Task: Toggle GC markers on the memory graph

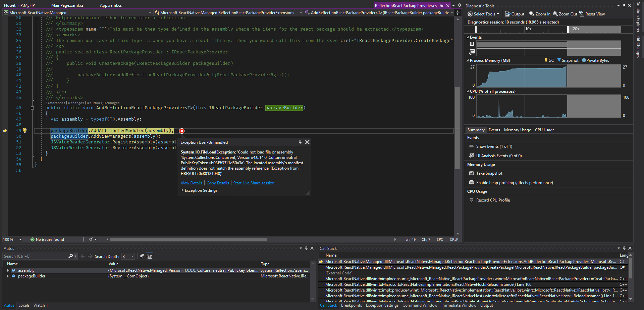Action: [x=550, y=60]
